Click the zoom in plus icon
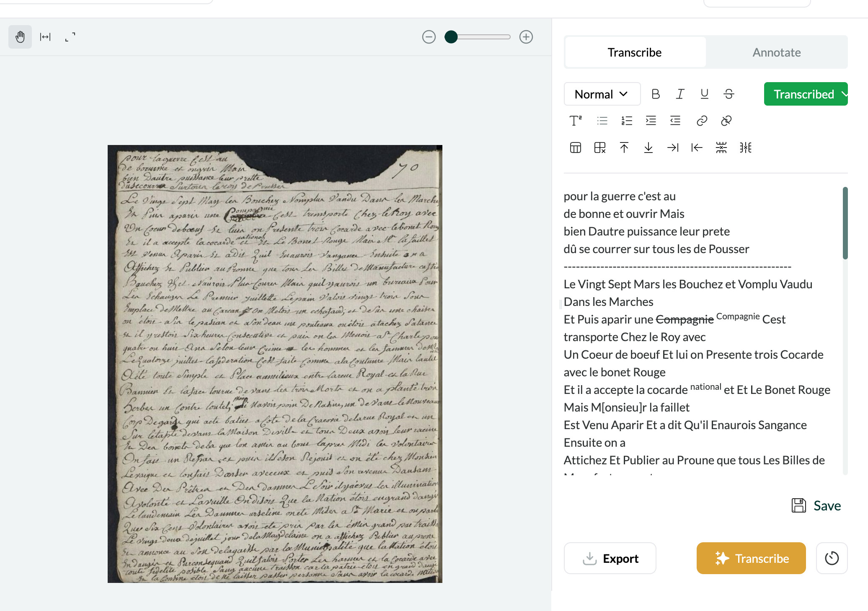This screenshot has width=868, height=611. click(x=526, y=37)
